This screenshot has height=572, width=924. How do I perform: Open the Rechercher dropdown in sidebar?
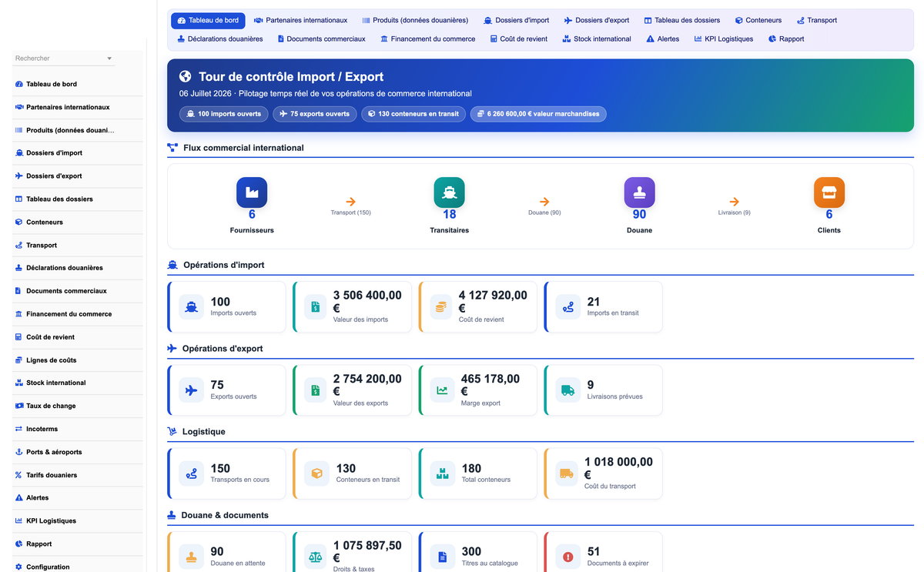(63, 59)
